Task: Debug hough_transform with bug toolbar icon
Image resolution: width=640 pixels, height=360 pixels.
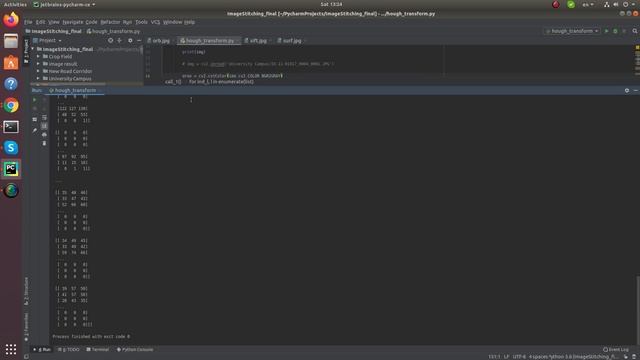Action: tap(615, 31)
